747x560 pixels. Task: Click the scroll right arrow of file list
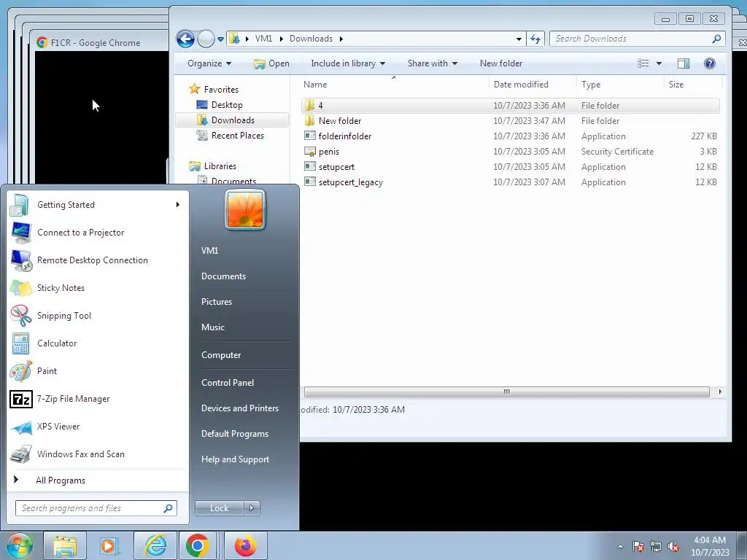pyautogui.click(x=720, y=392)
